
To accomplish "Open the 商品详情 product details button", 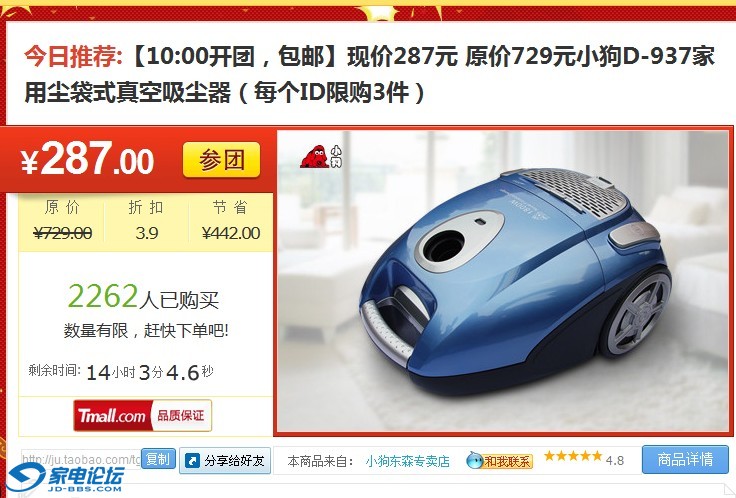I will point(685,459).
